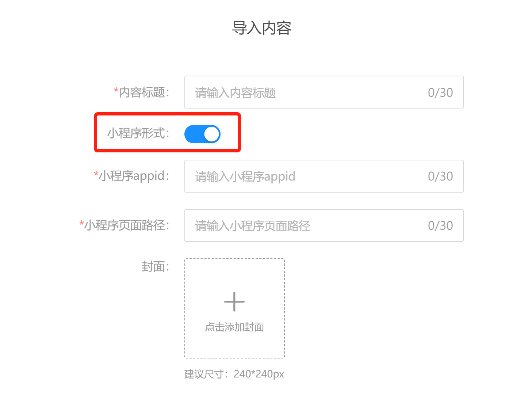Click the 0/30 counter in appid field
Image resolution: width=532 pixels, height=395 pixels.
coord(440,176)
